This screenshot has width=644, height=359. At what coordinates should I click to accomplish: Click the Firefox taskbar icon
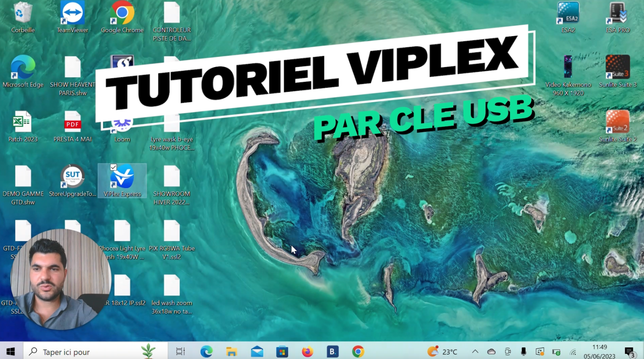[x=308, y=352]
